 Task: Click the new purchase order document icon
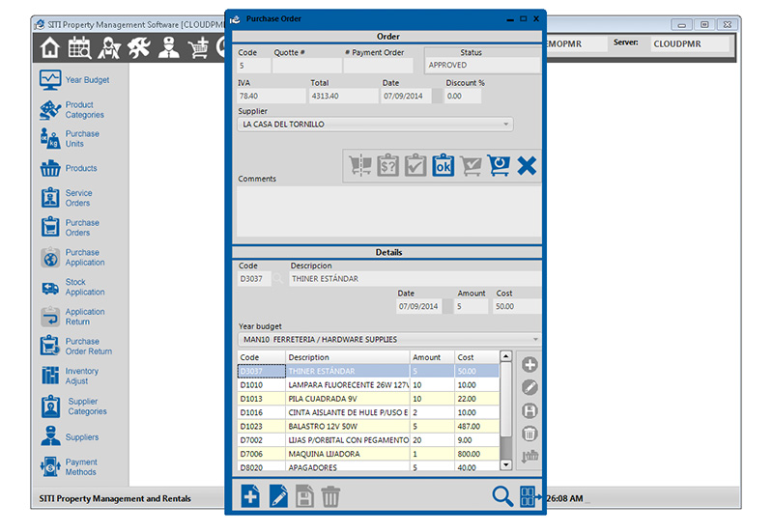(x=250, y=496)
